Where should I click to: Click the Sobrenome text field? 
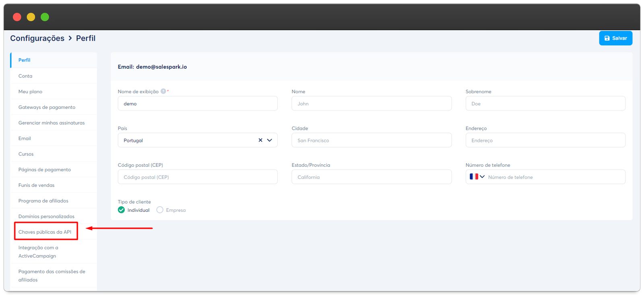pos(545,104)
